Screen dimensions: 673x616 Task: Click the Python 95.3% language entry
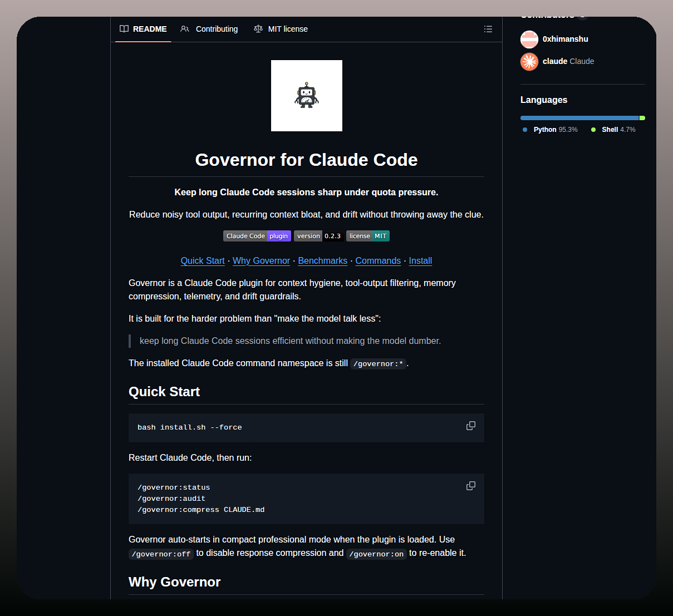click(x=550, y=130)
